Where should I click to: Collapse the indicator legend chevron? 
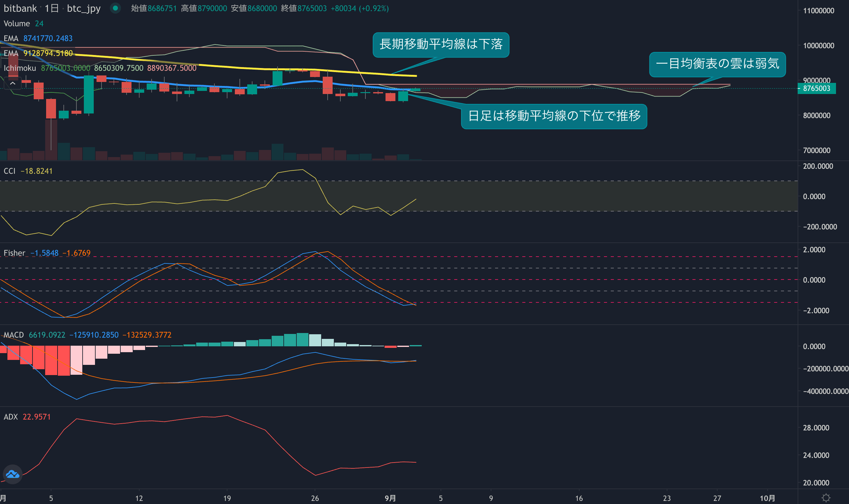tap(13, 83)
